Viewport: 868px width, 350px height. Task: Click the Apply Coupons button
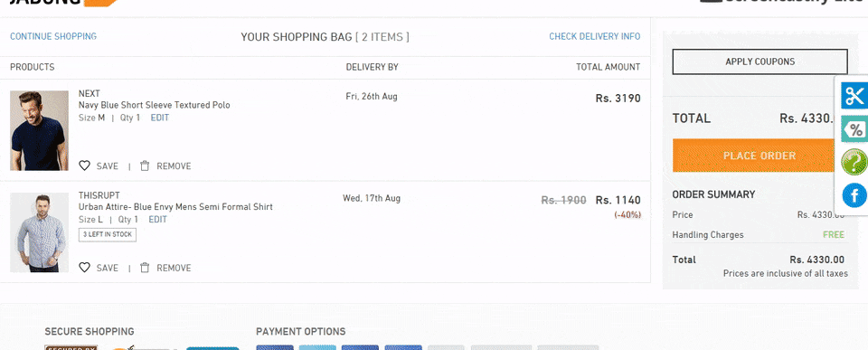[759, 61]
